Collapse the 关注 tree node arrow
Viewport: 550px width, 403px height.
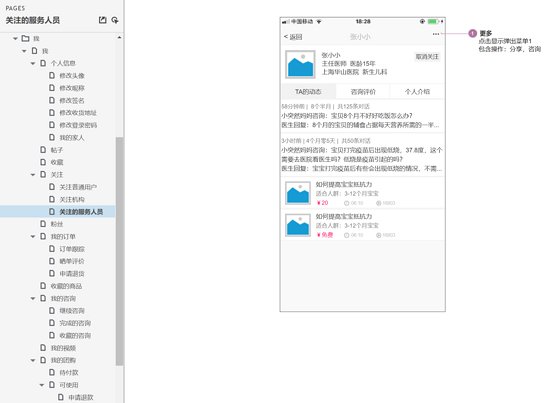click(33, 175)
